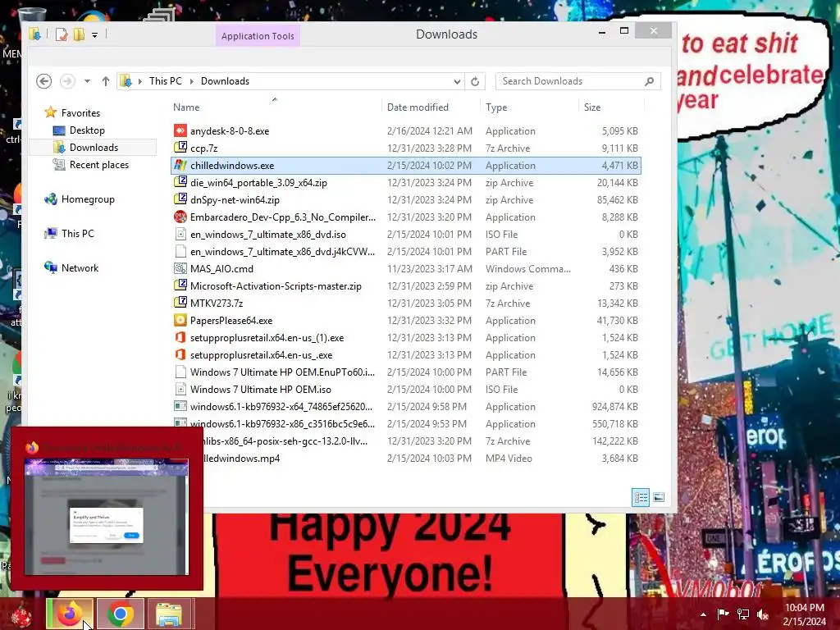Screen dimensions: 840x630
Task: Click the anydesk-8-0-8.exe file icon
Action: [x=180, y=130]
